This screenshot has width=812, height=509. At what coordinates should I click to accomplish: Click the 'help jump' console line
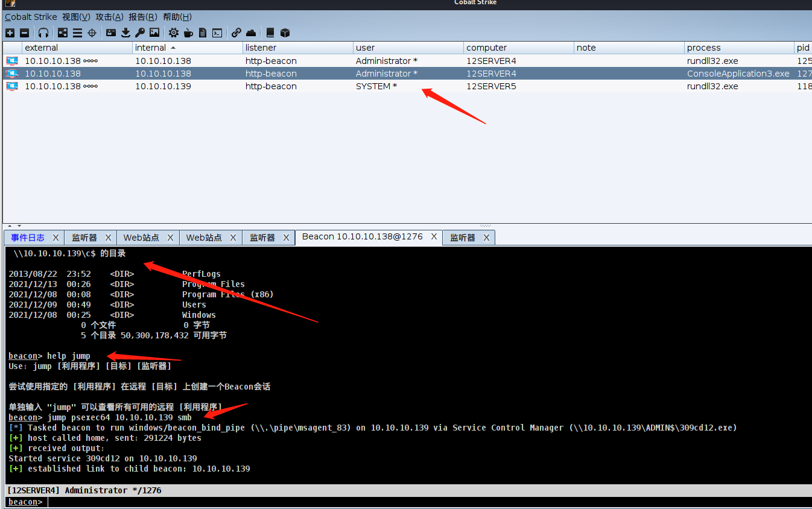[x=49, y=356]
